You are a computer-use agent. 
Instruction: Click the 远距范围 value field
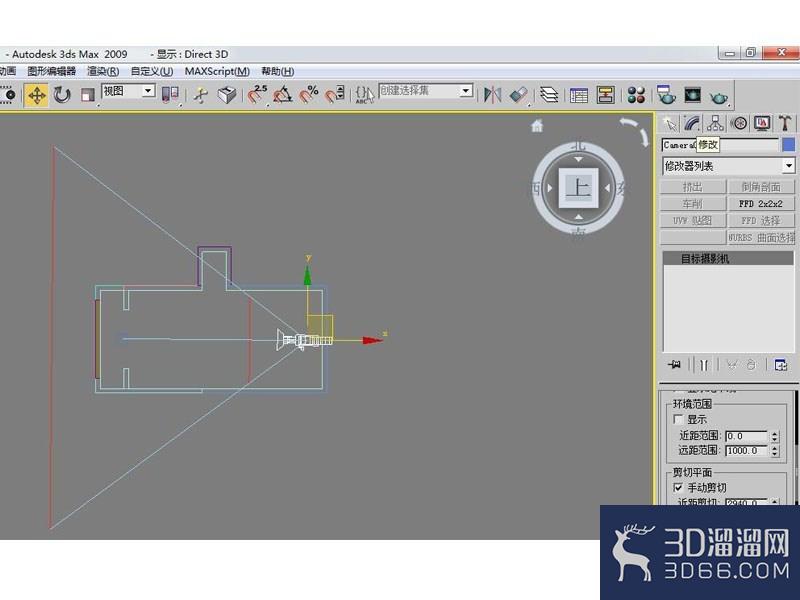coord(746,451)
